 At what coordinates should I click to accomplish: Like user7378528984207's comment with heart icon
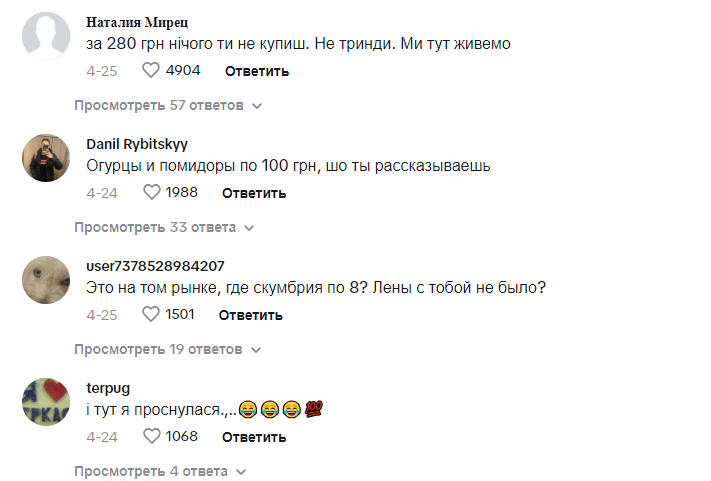[x=152, y=315]
